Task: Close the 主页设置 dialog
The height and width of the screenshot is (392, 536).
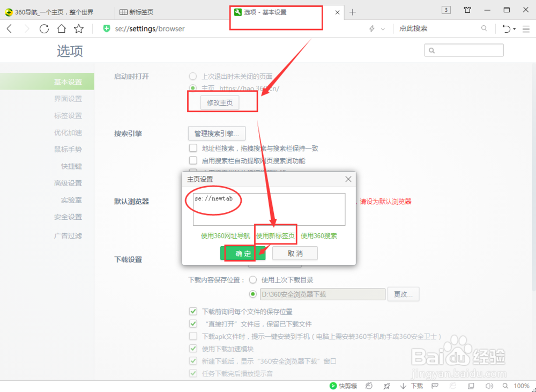Action: pyautogui.click(x=348, y=179)
